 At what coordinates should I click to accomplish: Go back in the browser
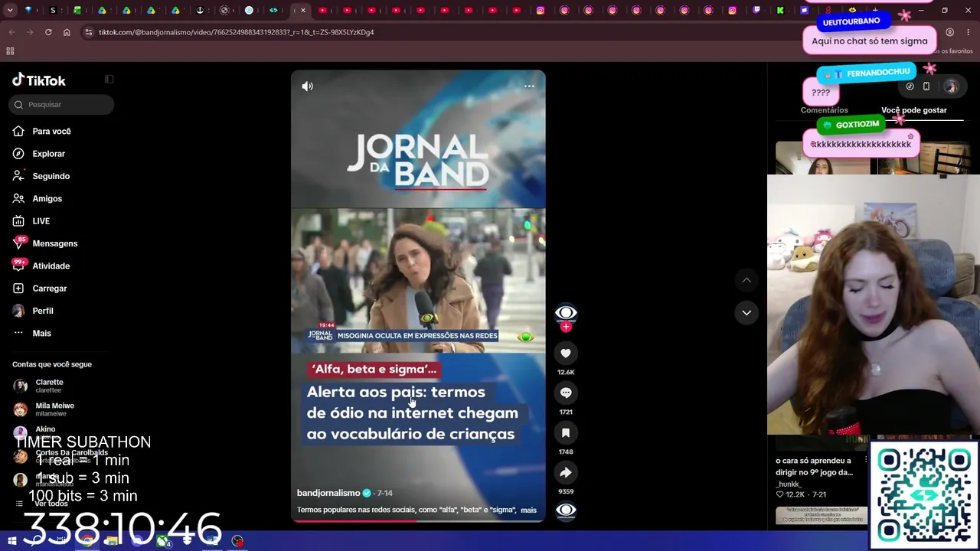tap(11, 32)
